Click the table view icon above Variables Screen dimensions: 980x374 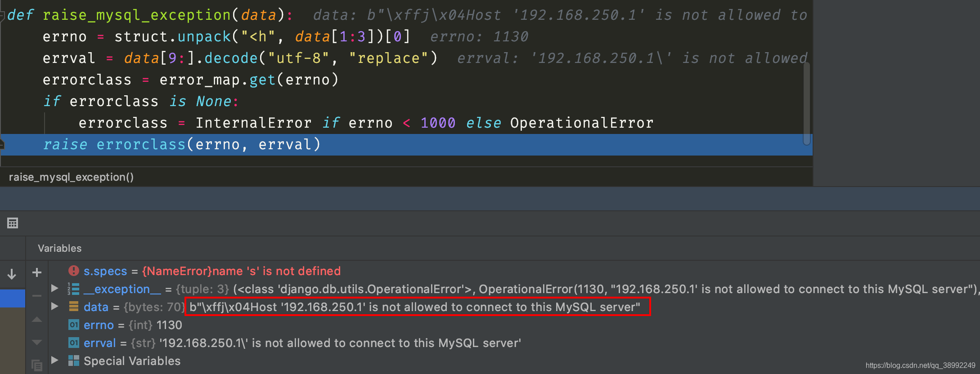tap(13, 223)
